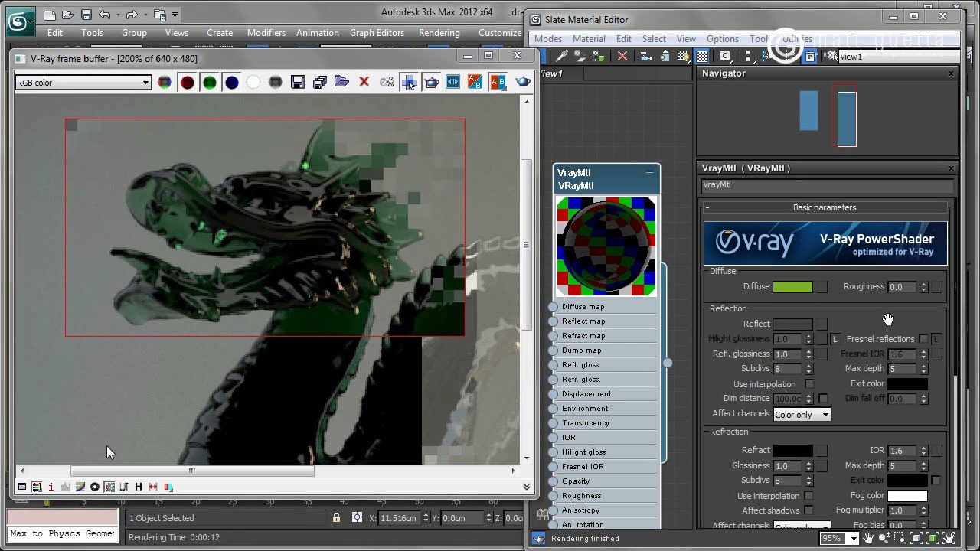The width and height of the screenshot is (980, 551).
Task: Toggle Refraction Use interpolation checkbox
Action: click(809, 496)
